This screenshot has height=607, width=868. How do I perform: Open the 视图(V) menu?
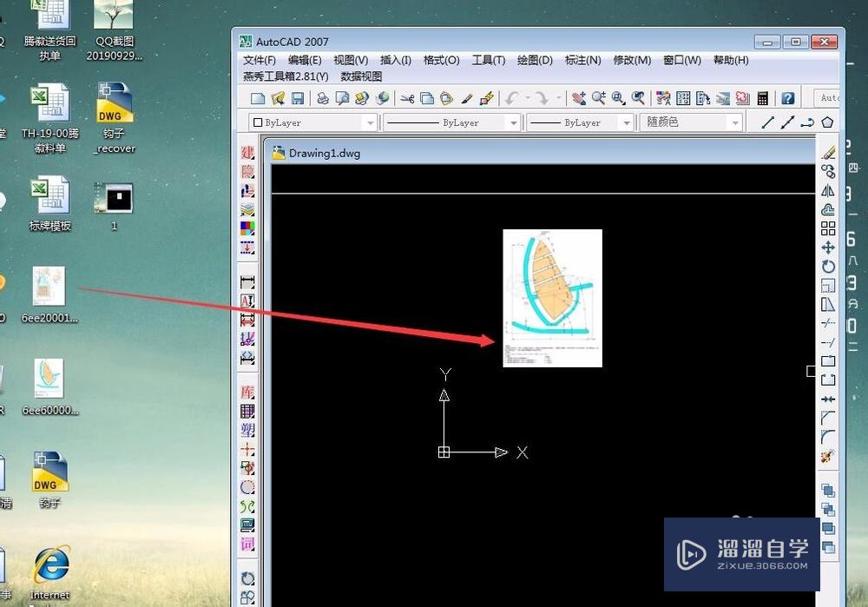[351, 60]
